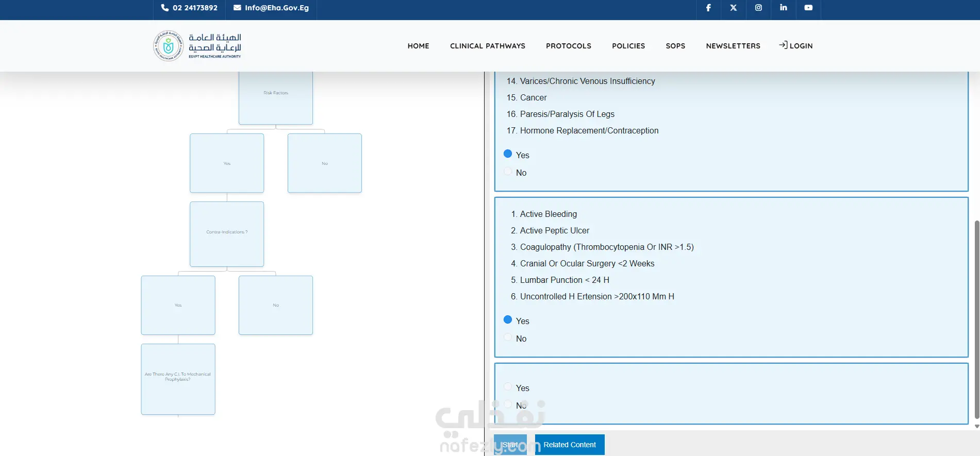Click the Risk Factors flowchart node
This screenshot has width=980, height=456.
point(276,98)
